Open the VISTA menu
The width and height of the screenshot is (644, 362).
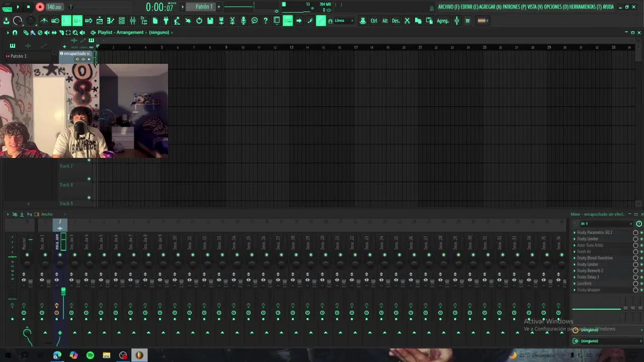click(x=535, y=7)
